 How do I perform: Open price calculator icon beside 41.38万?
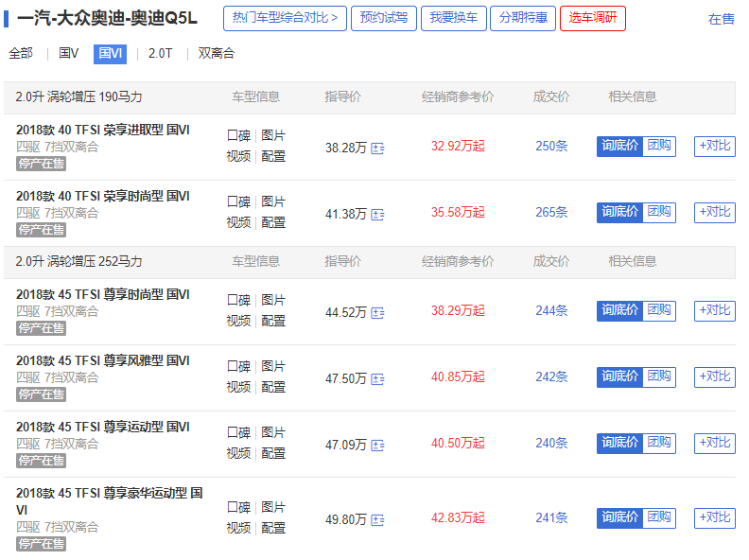[377, 215]
